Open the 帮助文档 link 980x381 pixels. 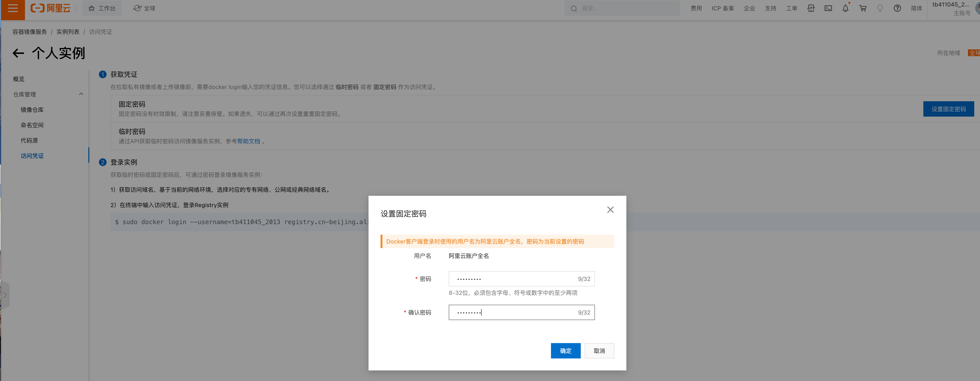[248, 141]
